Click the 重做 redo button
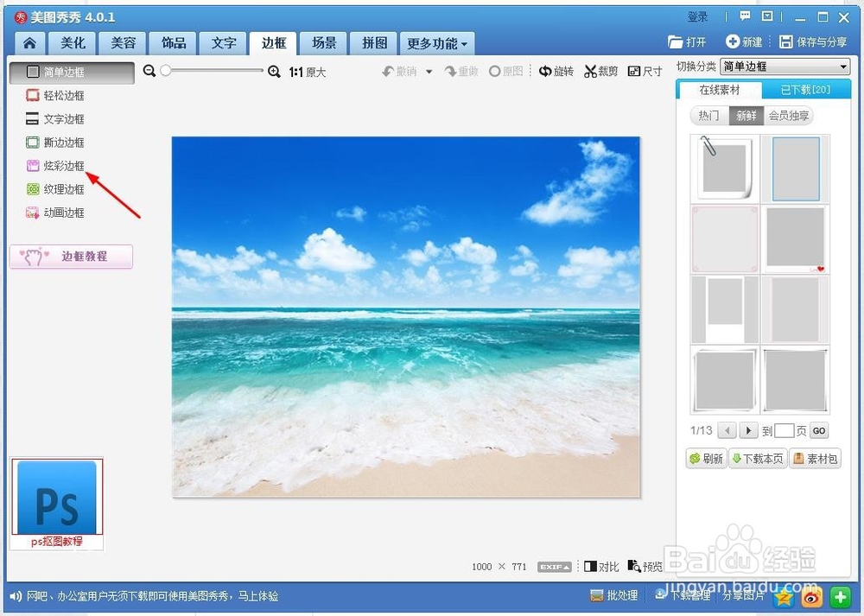 click(461, 72)
